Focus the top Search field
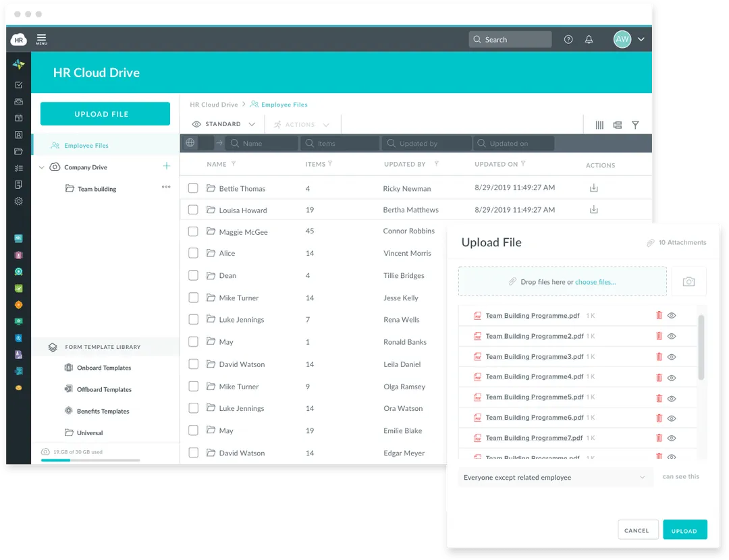The width and height of the screenshot is (729, 560). 510,40
